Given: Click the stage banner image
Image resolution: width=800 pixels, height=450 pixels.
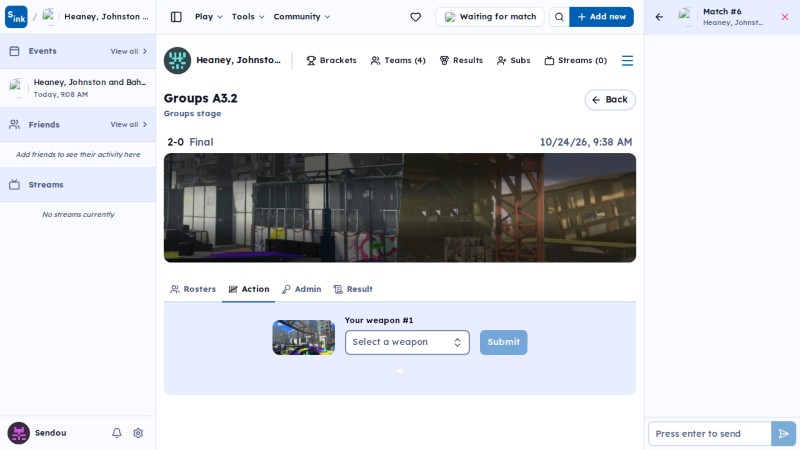Looking at the screenshot, I should click(x=399, y=208).
